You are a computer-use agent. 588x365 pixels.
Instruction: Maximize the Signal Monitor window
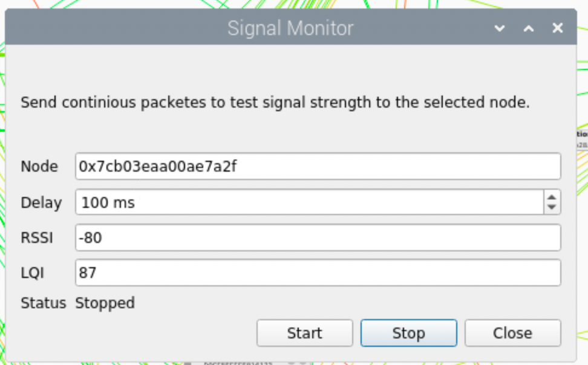point(529,28)
